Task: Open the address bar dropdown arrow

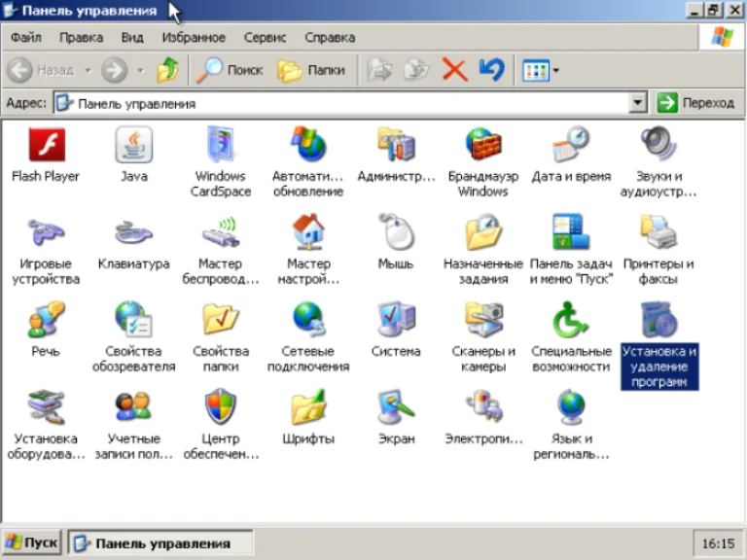Action: coord(637,103)
